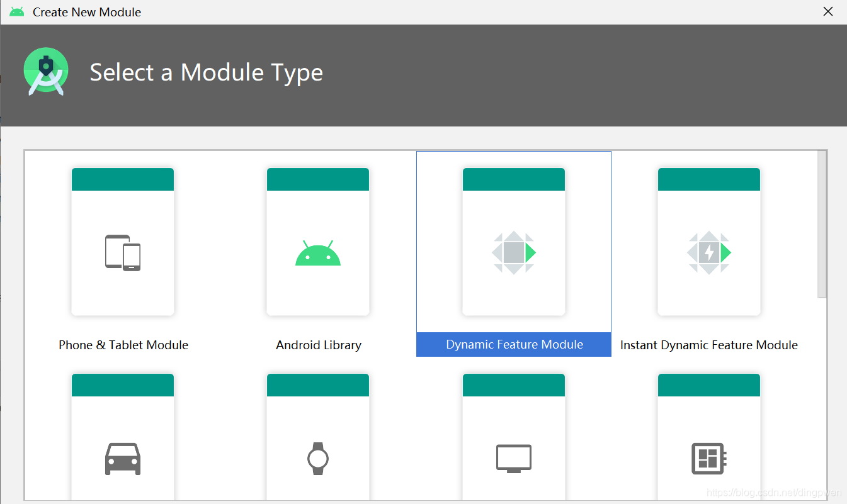
Task: Click the module list vertical scrollbar thumb
Action: point(822,224)
